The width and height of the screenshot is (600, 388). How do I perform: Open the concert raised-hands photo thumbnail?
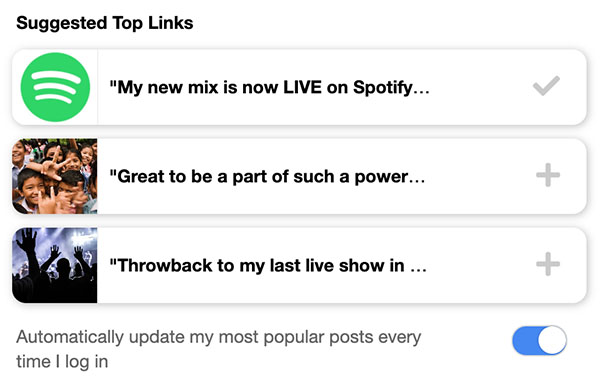click(55, 265)
